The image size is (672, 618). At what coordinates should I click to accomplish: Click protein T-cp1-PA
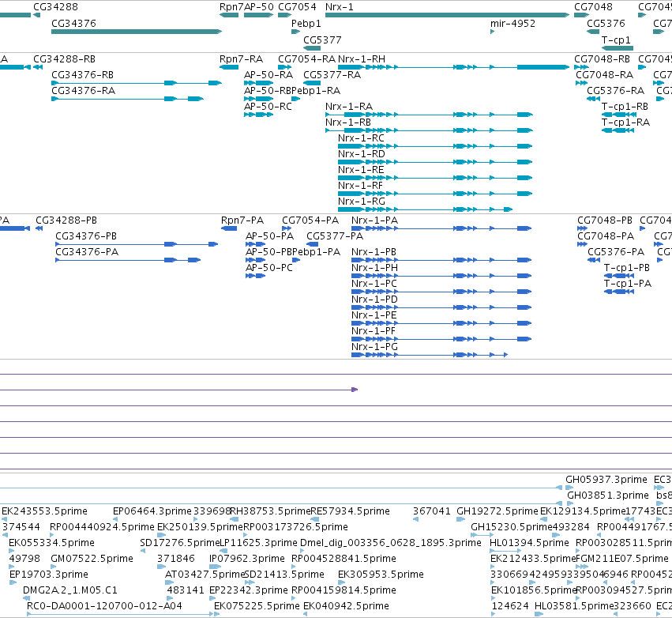628,284
